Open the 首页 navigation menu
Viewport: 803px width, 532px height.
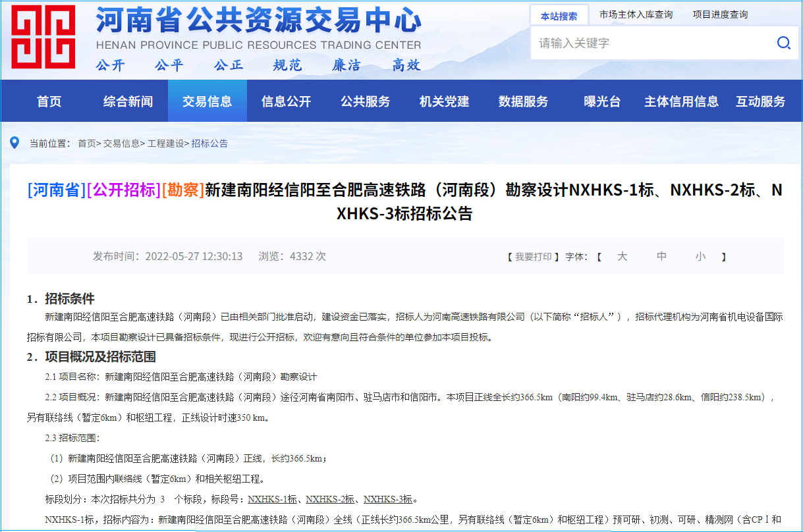[x=49, y=101]
